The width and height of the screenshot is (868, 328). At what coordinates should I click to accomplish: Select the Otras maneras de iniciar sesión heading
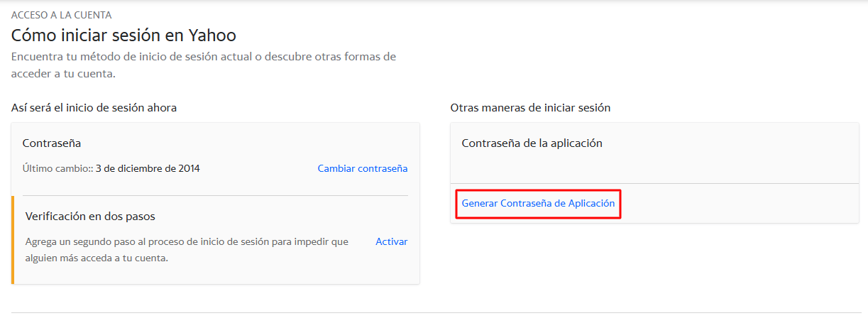point(530,108)
